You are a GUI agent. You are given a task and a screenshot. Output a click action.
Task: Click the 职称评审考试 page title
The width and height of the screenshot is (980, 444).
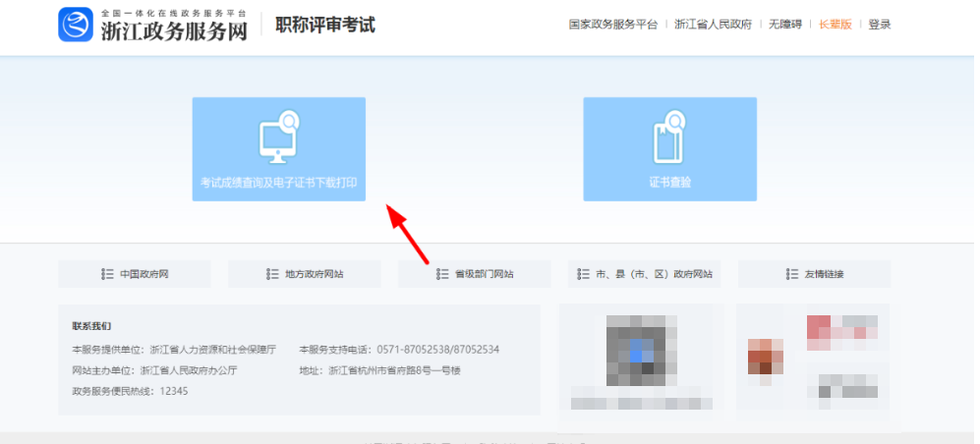tap(324, 25)
